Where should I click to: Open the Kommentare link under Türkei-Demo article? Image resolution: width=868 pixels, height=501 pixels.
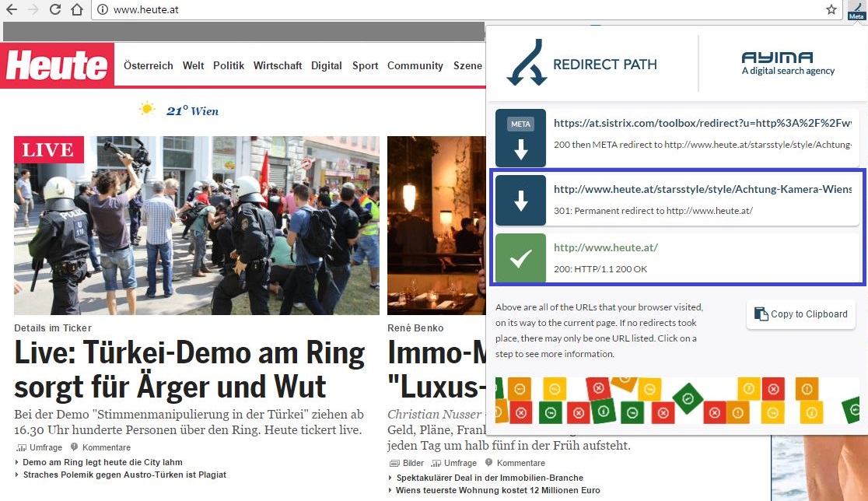pyautogui.click(x=106, y=447)
